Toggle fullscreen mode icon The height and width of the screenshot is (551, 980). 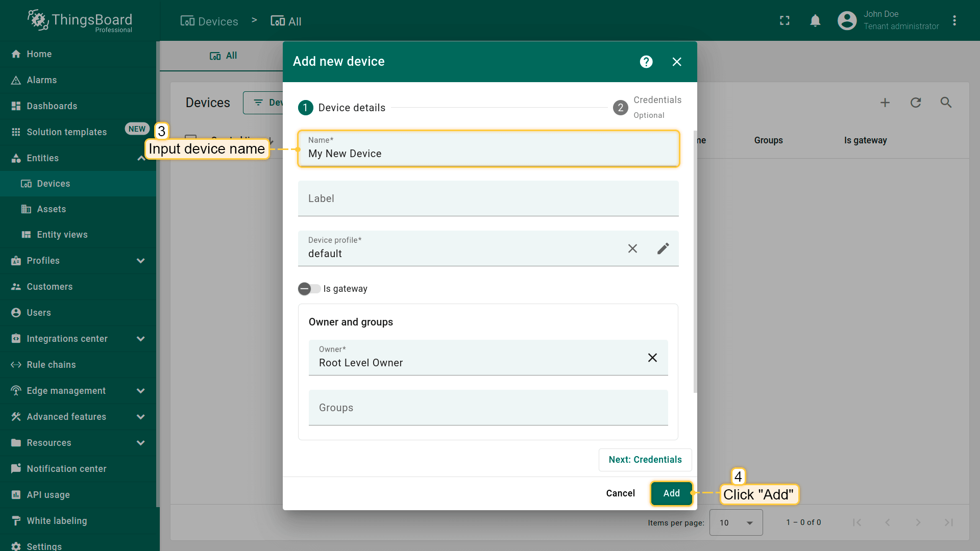pos(785,20)
